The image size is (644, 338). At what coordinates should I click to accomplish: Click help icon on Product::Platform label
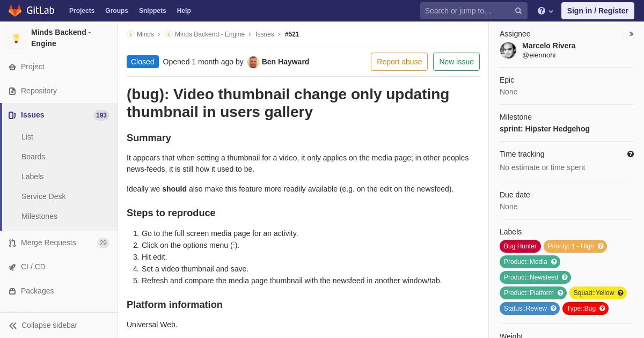[x=560, y=293]
